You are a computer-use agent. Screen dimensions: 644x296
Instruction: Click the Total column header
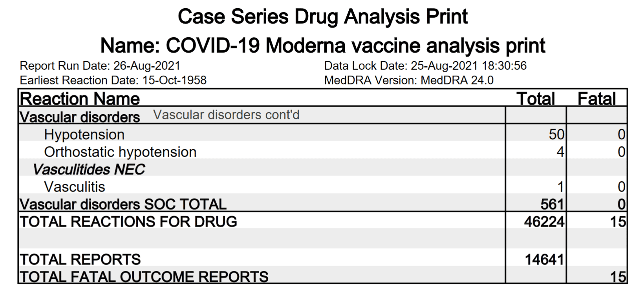[x=536, y=99]
